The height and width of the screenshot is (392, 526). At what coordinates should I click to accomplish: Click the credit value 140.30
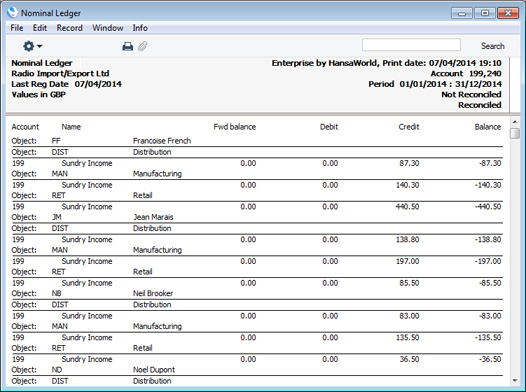pyautogui.click(x=408, y=185)
